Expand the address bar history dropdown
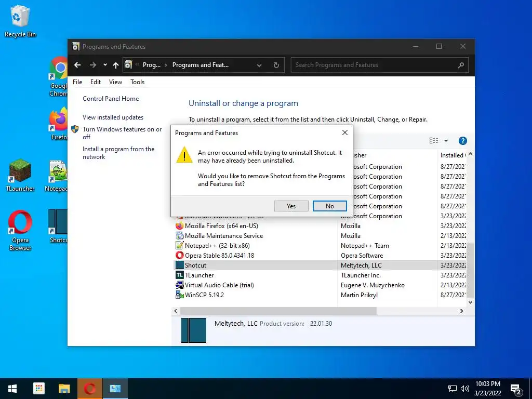 click(x=259, y=65)
